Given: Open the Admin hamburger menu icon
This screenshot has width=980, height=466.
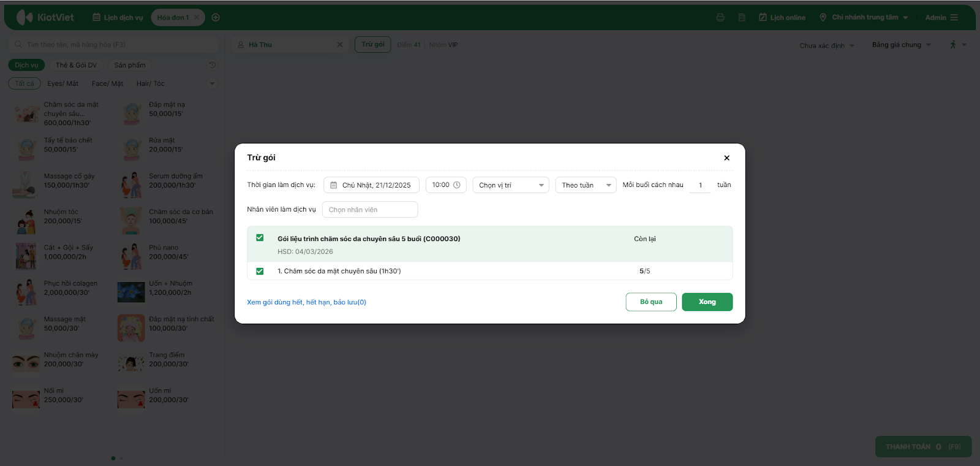Looking at the screenshot, I should (x=954, y=18).
